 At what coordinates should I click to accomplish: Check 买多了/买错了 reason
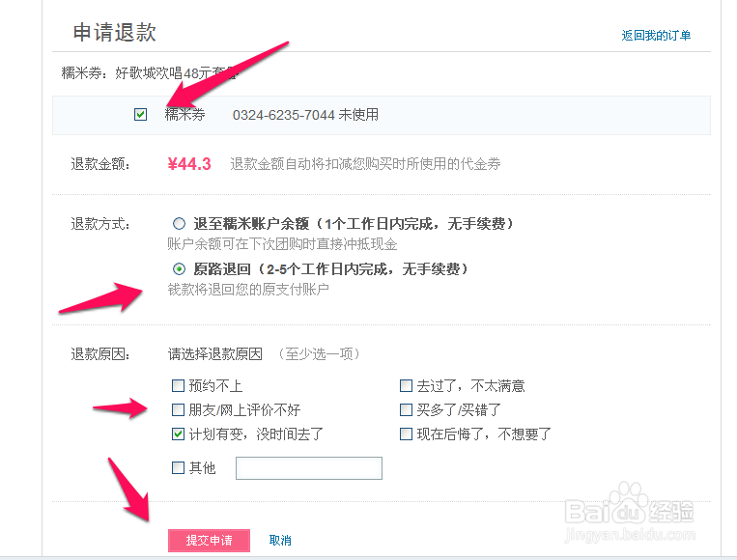pyautogui.click(x=406, y=409)
